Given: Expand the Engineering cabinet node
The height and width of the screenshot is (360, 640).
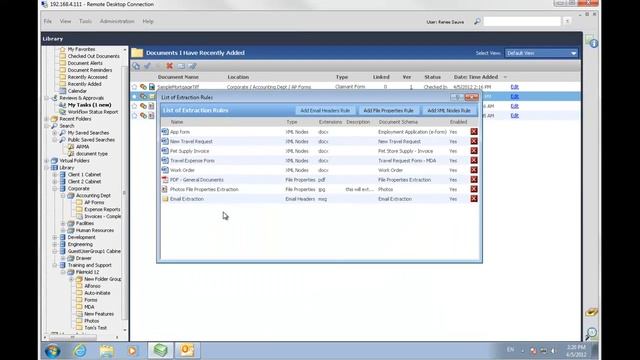Looking at the screenshot, I should tap(55, 244).
